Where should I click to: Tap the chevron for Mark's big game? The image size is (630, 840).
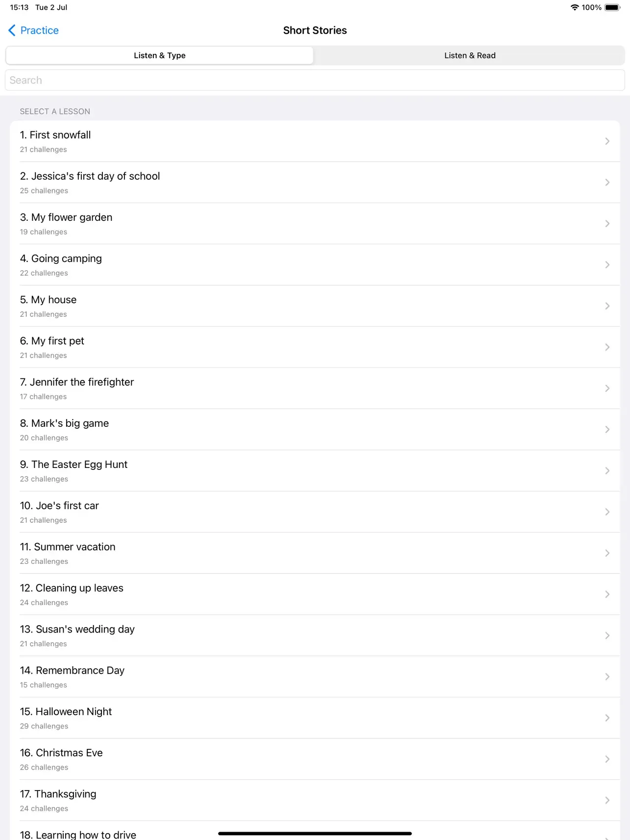(607, 429)
